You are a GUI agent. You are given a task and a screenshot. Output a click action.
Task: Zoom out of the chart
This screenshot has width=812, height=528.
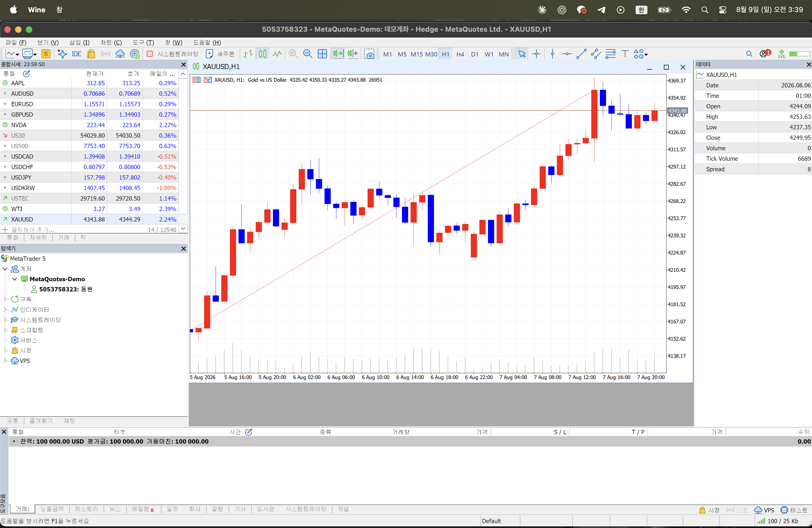pyautogui.click(x=307, y=54)
